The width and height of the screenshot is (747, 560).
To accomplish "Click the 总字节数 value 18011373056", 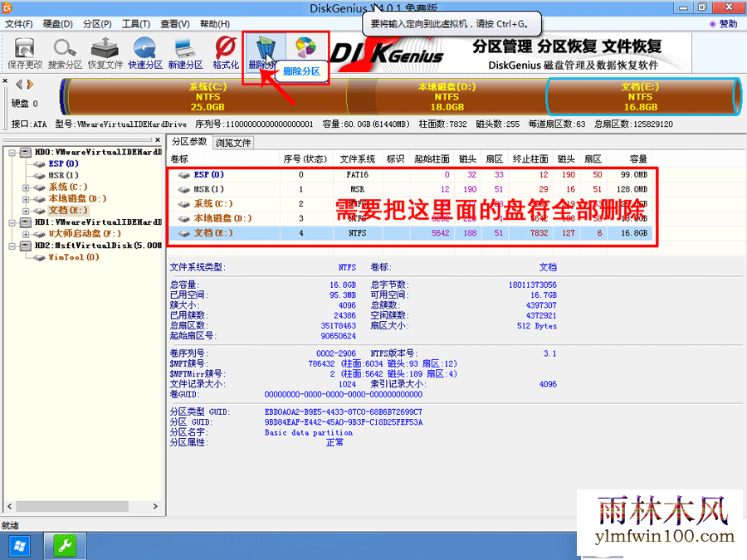I will [533, 285].
